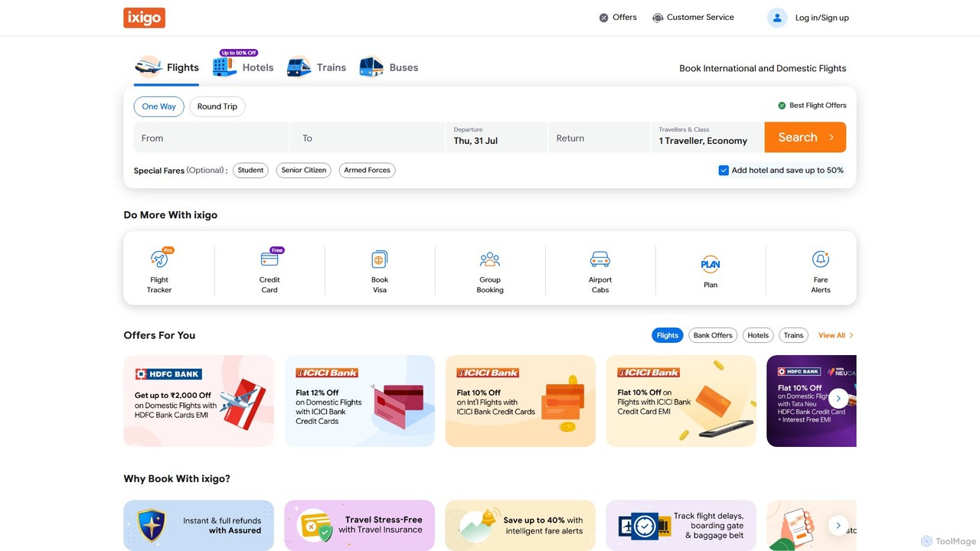Open the Return date picker
Screen dimensions: 980x551
coord(599,137)
